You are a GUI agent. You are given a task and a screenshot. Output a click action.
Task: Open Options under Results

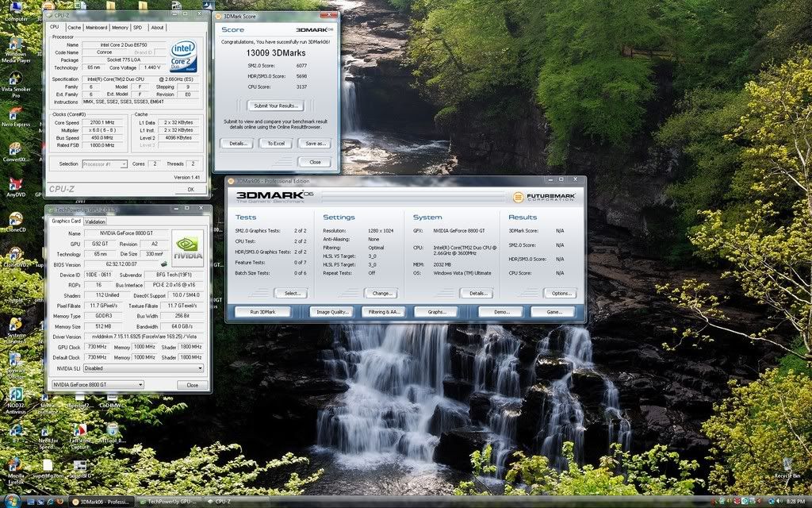561,294
